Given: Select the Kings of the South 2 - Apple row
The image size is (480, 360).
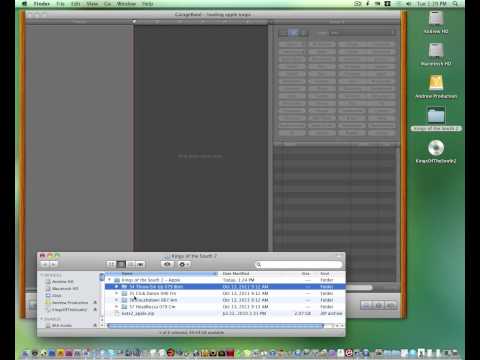Looking at the screenshot, I should click(x=225, y=280).
